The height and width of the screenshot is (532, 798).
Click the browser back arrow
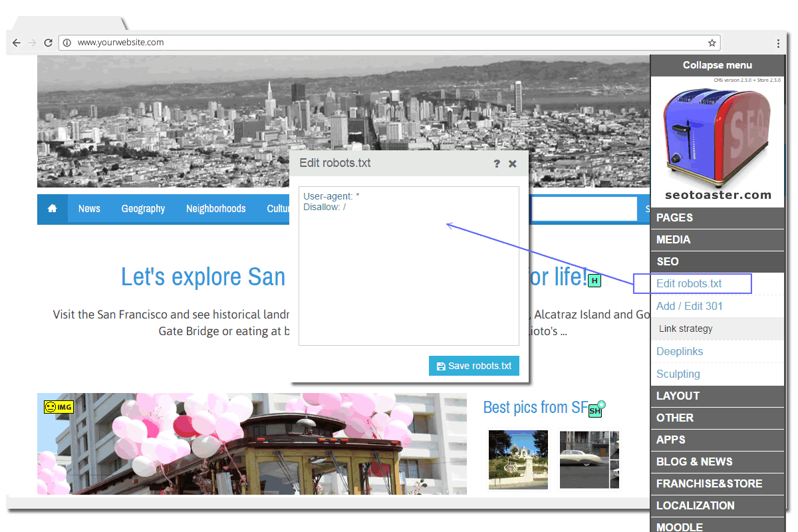pos(17,43)
